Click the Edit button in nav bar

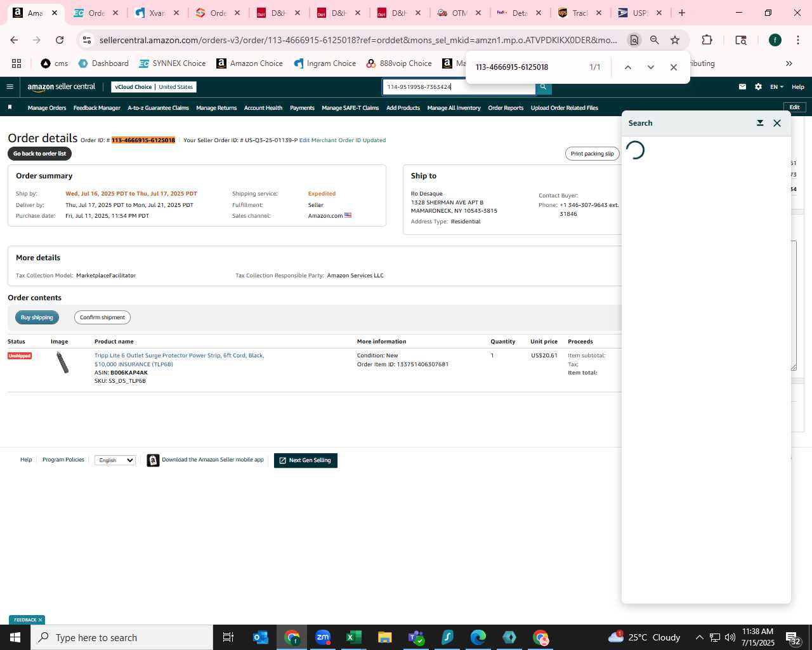(794, 107)
